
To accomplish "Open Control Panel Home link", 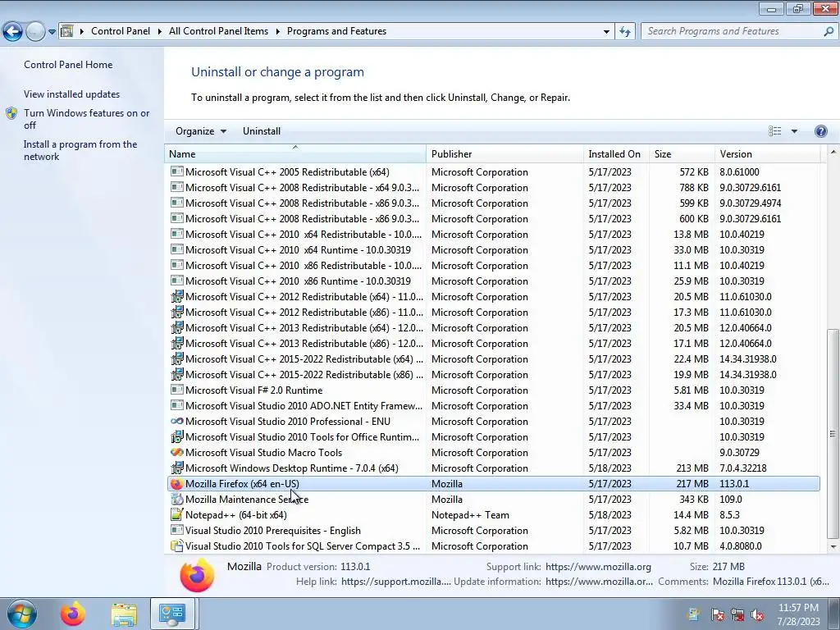I will pos(68,64).
